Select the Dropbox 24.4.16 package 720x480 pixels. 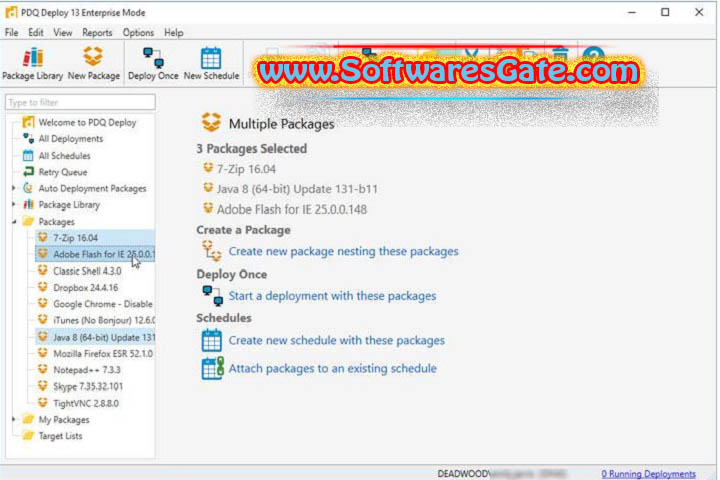tap(85, 288)
